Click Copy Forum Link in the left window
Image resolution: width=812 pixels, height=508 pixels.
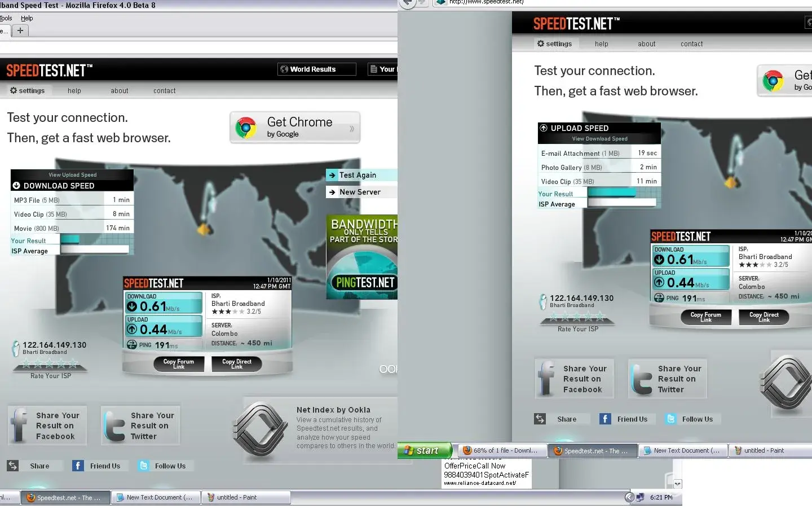[179, 364]
